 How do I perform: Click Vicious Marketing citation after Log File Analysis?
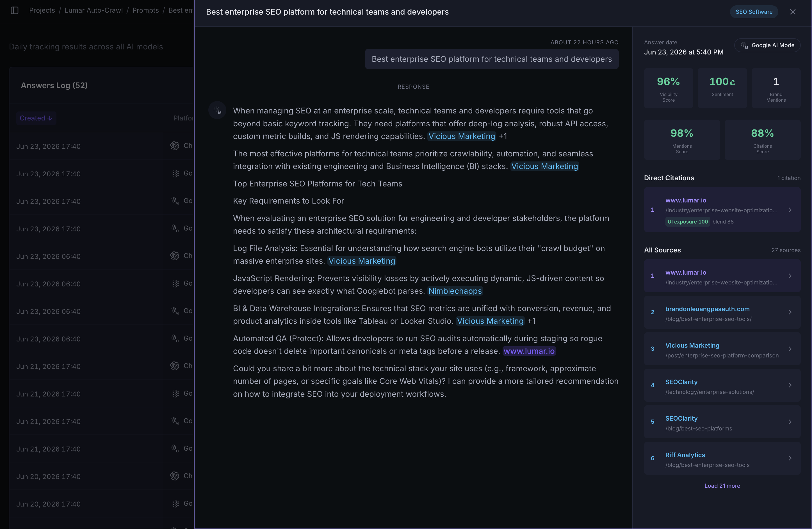pyautogui.click(x=362, y=261)
